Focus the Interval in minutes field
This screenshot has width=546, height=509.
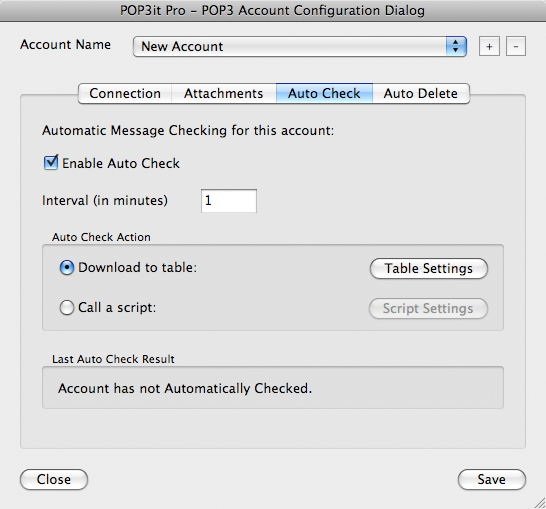(229, 201)
